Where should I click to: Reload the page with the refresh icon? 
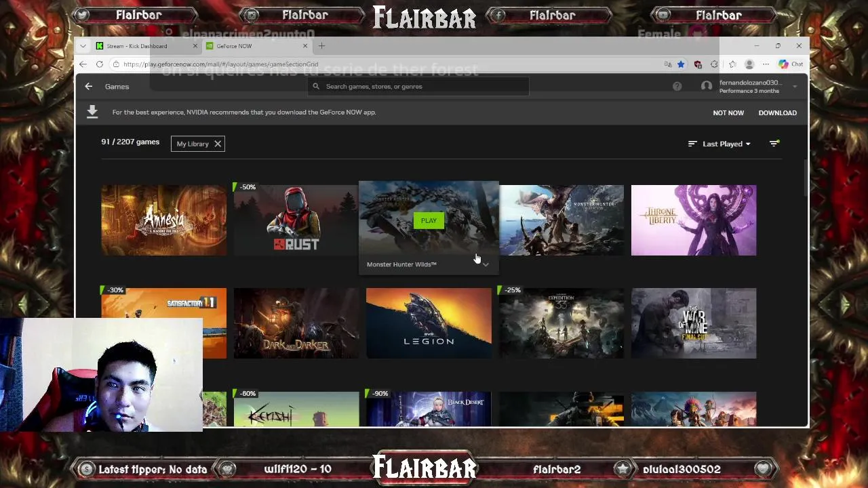pyautogui.click(x=99, y=64)
